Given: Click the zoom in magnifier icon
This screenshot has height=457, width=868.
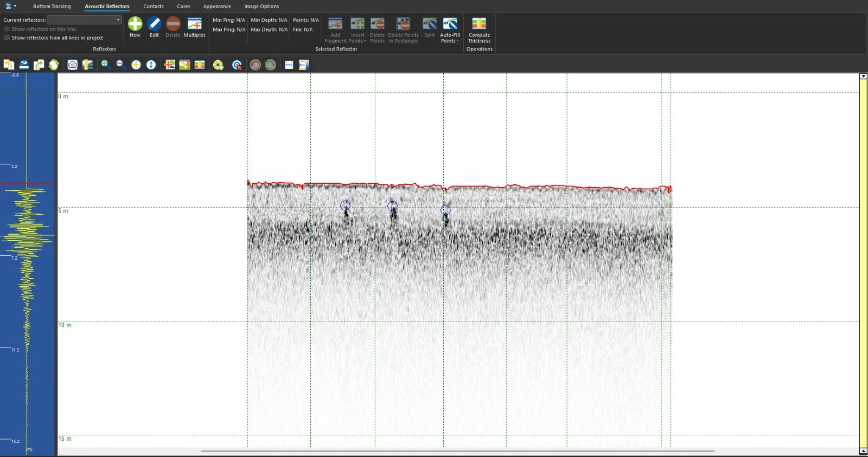Looking at the screenshot, I should tap(106, 65).
